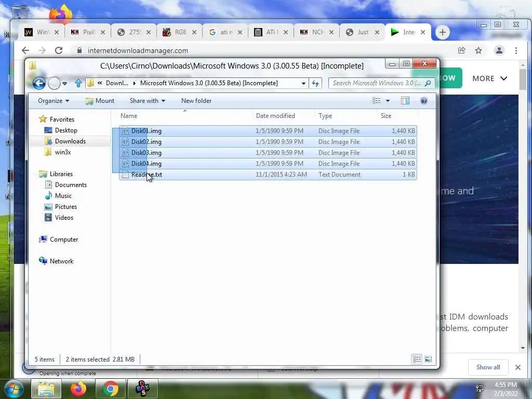
Task: Open Favorites in navigation pane
Action: [x=62, y=119]
